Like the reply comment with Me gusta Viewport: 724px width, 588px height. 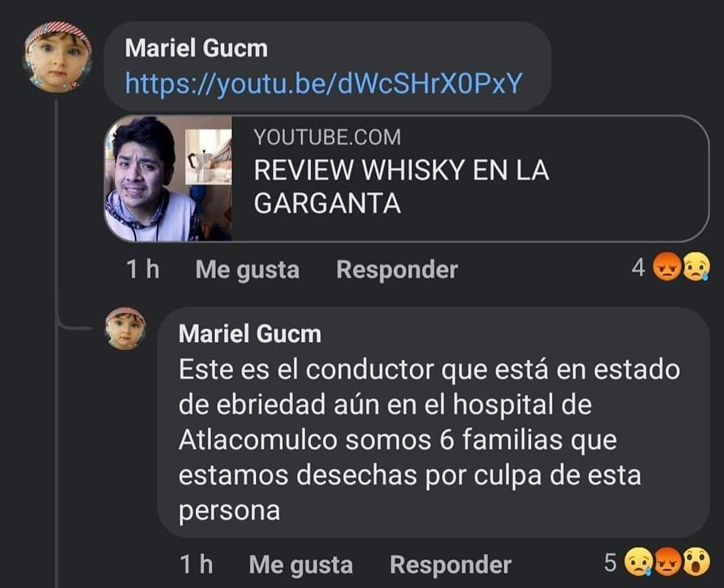(x=301, y=564)
